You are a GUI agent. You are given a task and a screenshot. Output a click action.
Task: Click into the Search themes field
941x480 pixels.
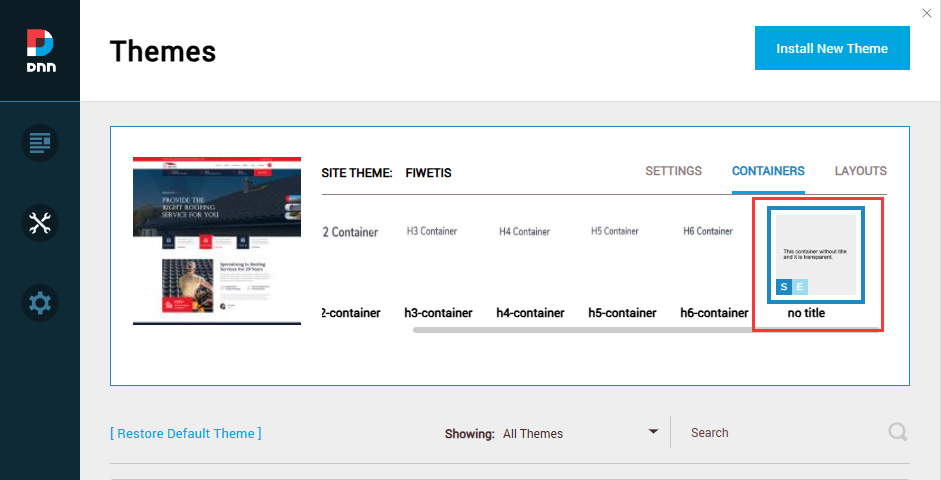tap(786, 433)
